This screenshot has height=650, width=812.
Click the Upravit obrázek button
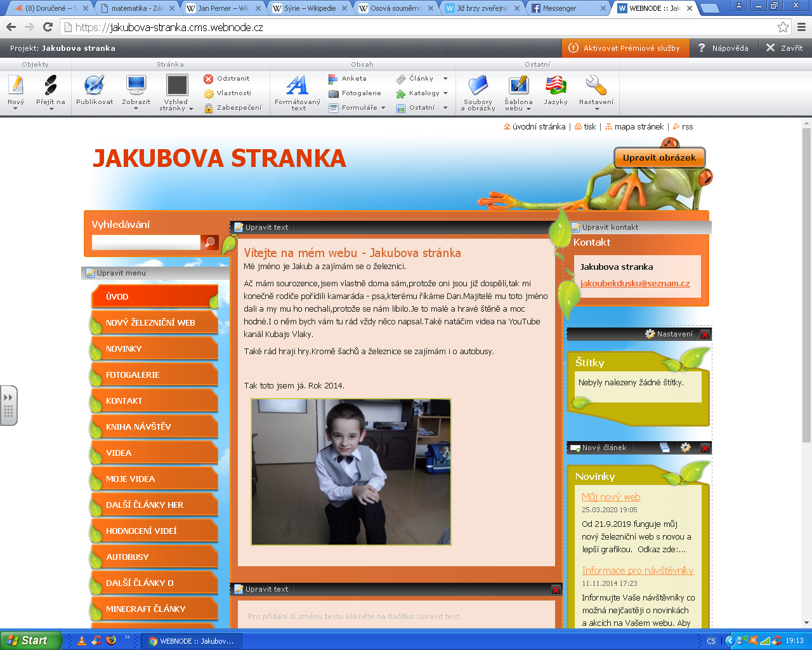(x=658, y=157)
